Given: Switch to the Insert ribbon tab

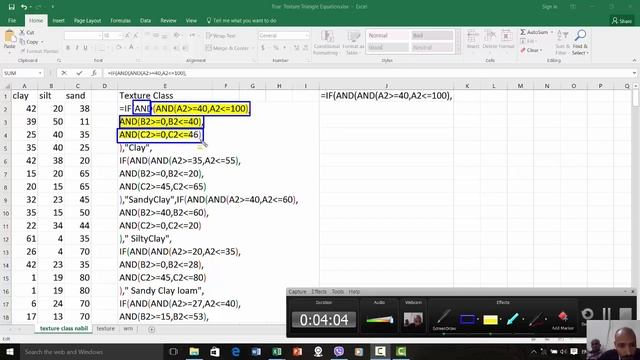Looking at the screenshot, I should point(58,20).
